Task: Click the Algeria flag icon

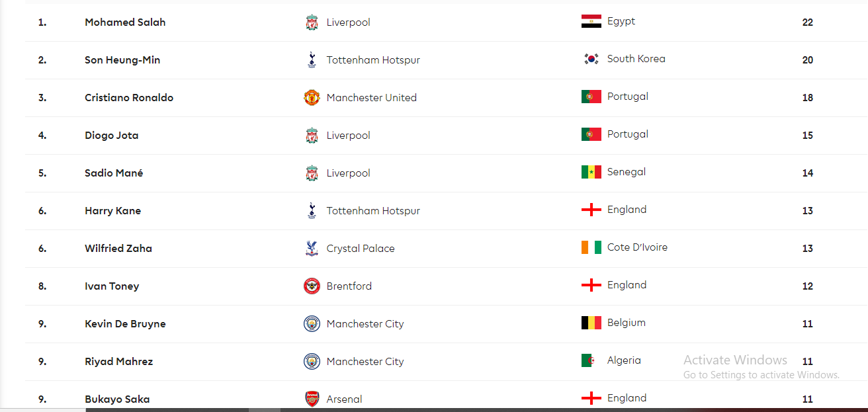Action: click(x=591, y=360)
